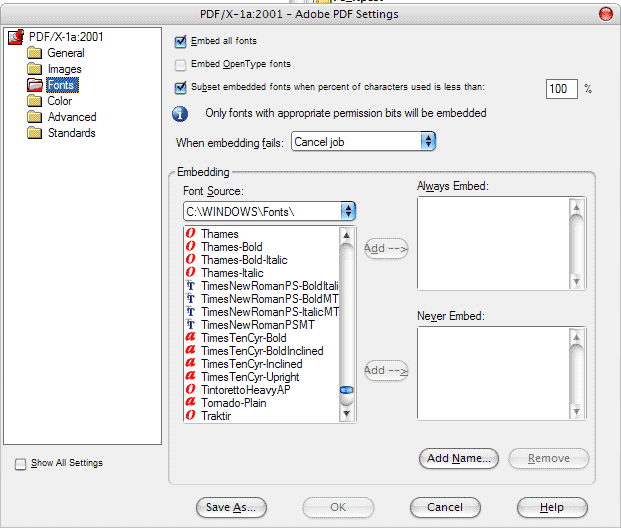Click Add Name button

coord(459,458)
